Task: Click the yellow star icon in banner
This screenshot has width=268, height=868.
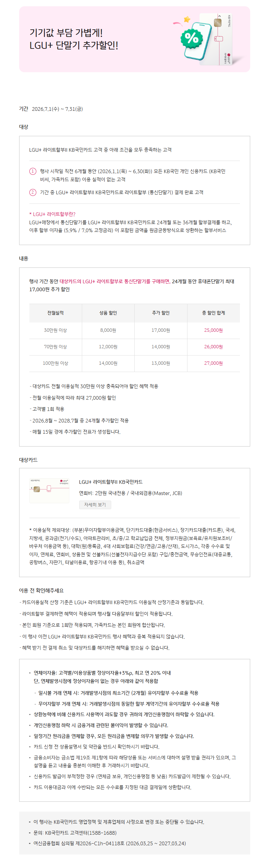Action: click(x=187, y=19)
